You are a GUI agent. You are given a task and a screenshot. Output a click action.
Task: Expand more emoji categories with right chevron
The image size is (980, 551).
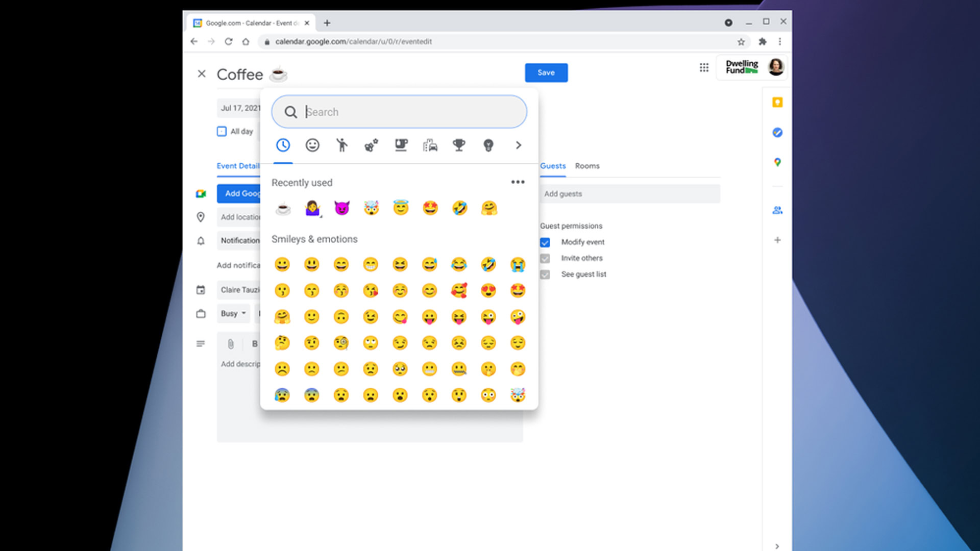click(x=518, y=145)
